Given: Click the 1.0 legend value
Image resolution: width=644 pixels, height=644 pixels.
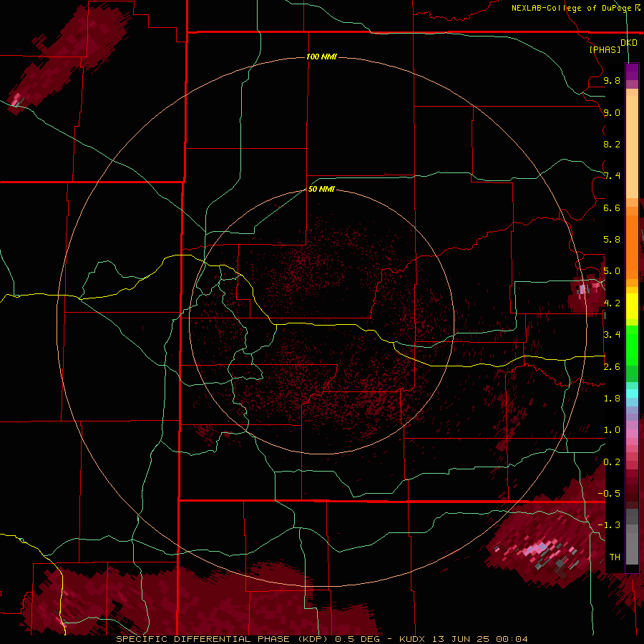Looking at the screenshot, I should (x=612, y=430).
